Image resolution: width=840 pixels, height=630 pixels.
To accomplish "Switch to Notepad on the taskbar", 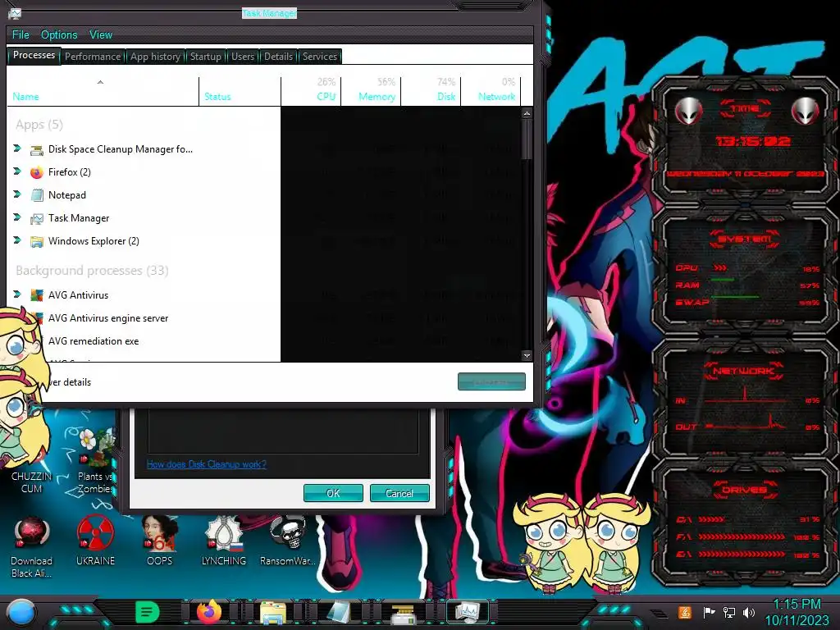I will (339, 612).
